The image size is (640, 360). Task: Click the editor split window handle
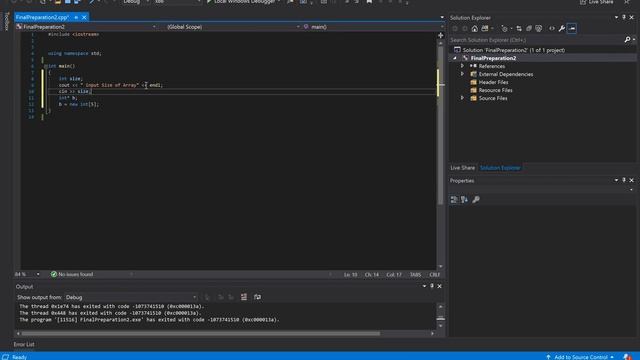440,36
